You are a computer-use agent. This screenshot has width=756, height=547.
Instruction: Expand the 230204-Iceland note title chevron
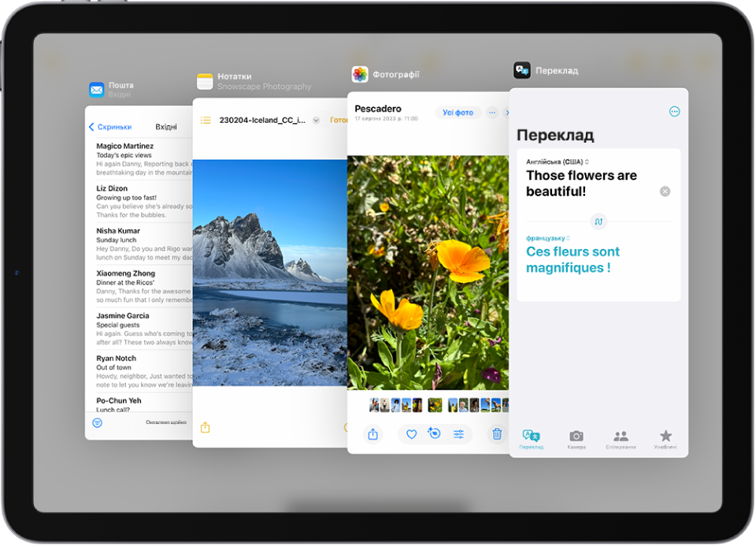pos(316,121)
